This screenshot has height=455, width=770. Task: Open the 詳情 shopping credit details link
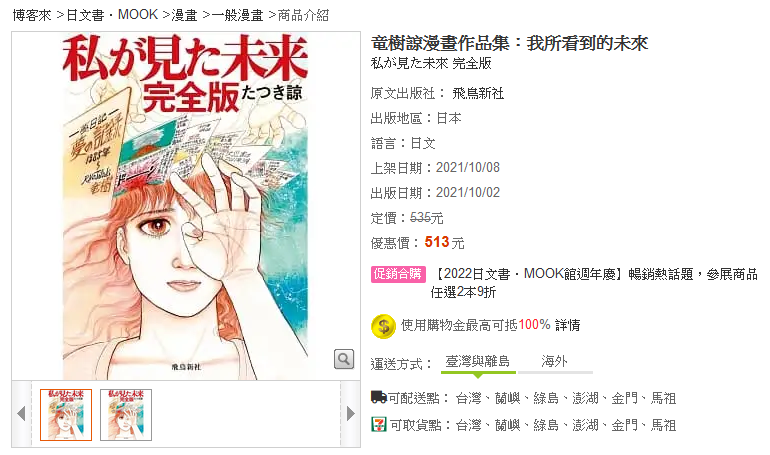(568, 325)
